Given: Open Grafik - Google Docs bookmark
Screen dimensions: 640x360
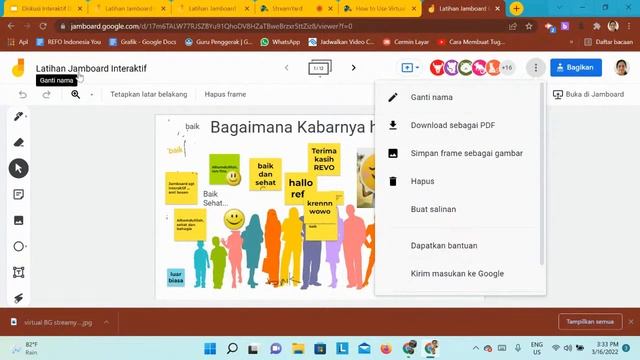Looking at the screenshot, I should coord(143,42).
